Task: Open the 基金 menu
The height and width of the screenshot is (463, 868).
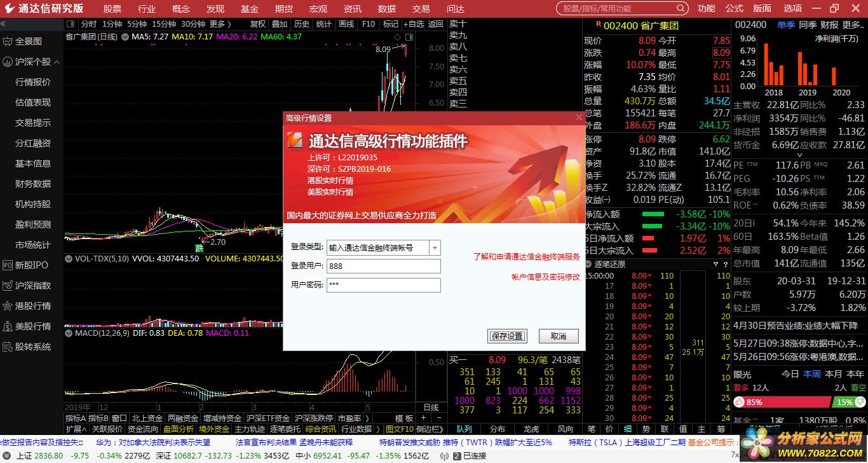Action: [x=250, y=9]
